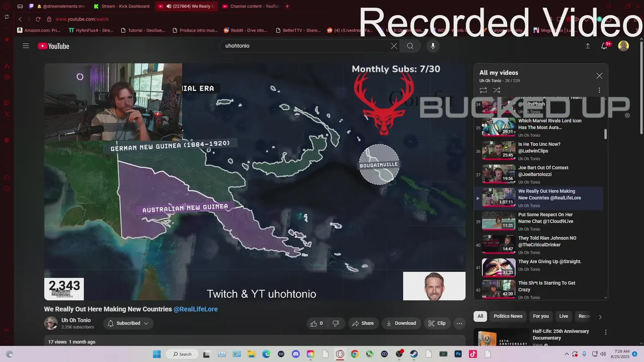Open the Uh Oh Tonio channel name link
The height and width of the screenshot is (362, 644).
pos(76,320)
